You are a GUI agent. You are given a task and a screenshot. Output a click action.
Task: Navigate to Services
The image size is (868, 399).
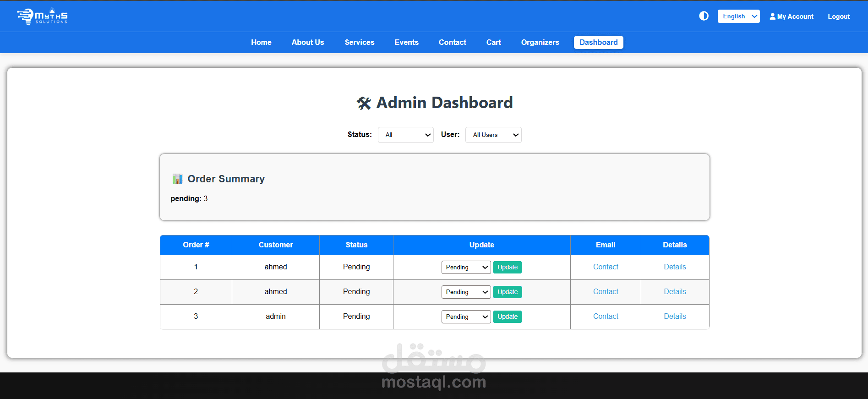(360, 42)
